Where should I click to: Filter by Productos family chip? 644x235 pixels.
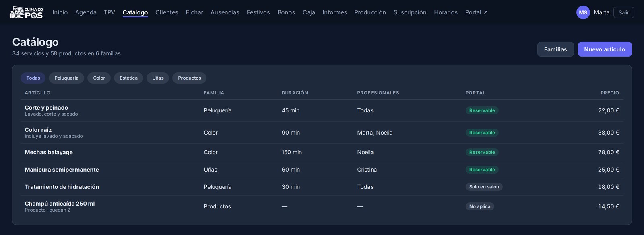point(189,78)
